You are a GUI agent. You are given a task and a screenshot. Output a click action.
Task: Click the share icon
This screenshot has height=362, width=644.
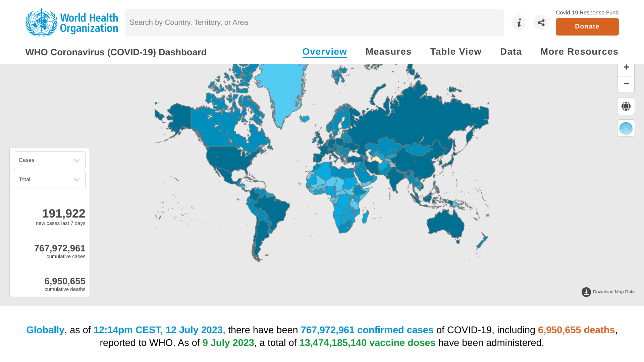click(541, 22)
